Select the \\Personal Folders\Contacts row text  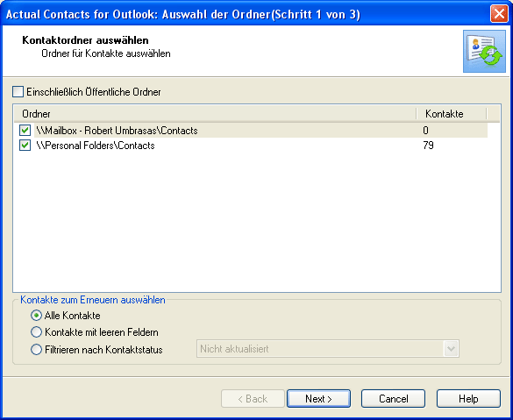96,146
